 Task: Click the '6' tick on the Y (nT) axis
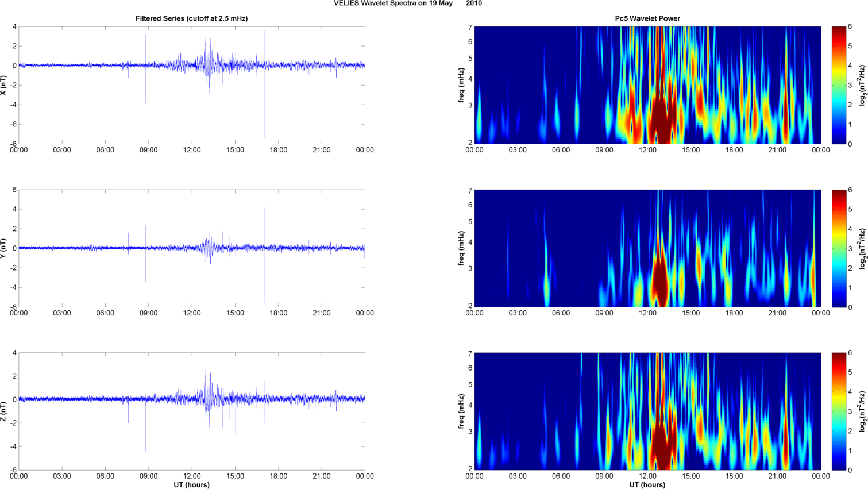pyautogui.click(x=14, y=190)
